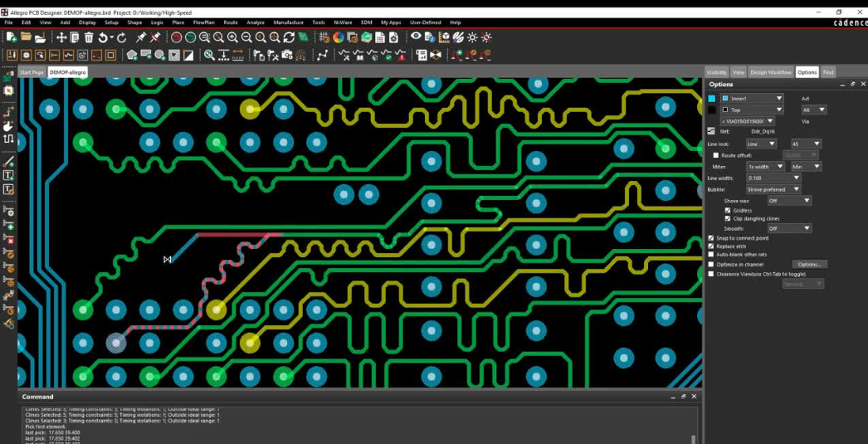
Task: Enable the Route offset checkbox
Action: 716,155
